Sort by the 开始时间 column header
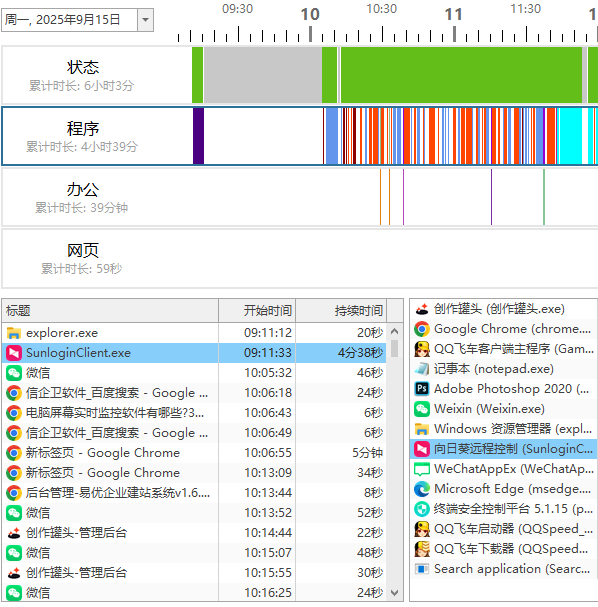The width and height of the screenshot is (598, 607). pos(257,310)
